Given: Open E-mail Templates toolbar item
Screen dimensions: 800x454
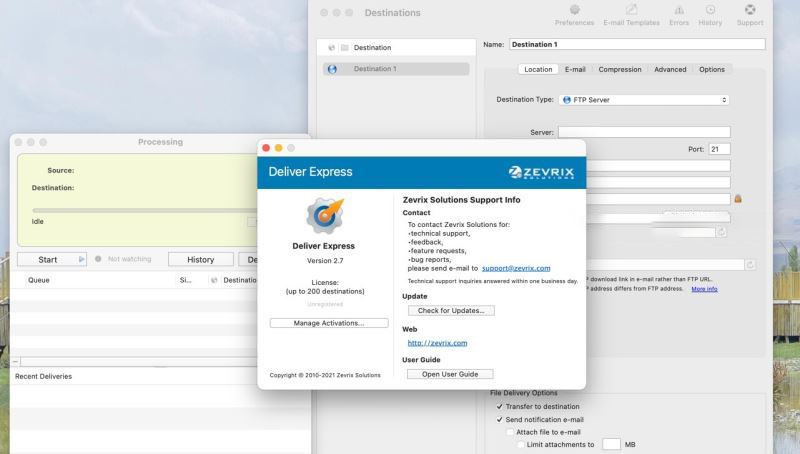Looking at the screenshot, I should click(631, 15).
